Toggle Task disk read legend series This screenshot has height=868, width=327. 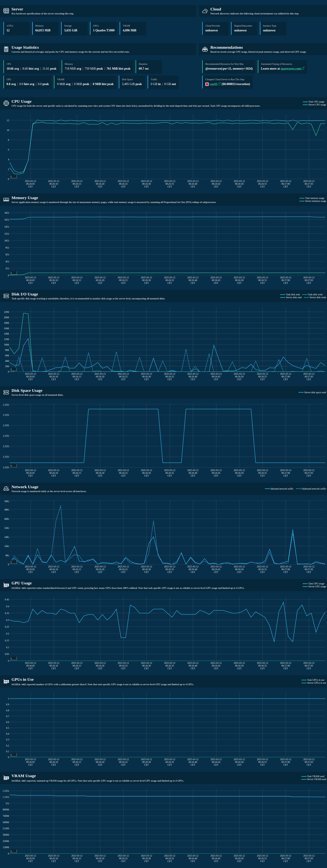pyautogui.click(x=290, y=294)
